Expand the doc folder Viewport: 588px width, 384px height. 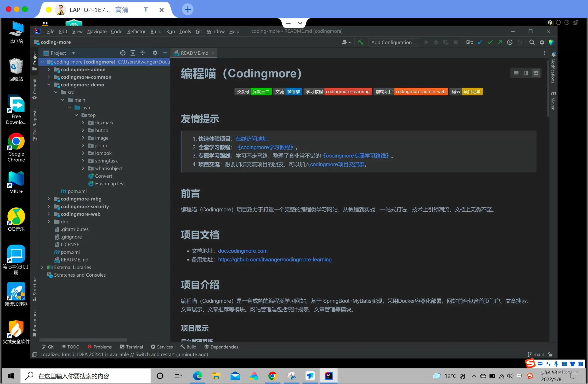(x=49, y=222)
